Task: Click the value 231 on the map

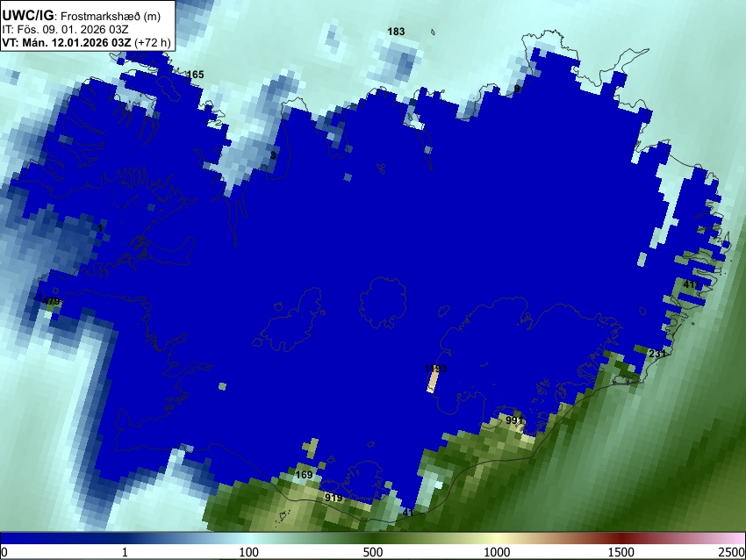Action: tap(657, 354)
